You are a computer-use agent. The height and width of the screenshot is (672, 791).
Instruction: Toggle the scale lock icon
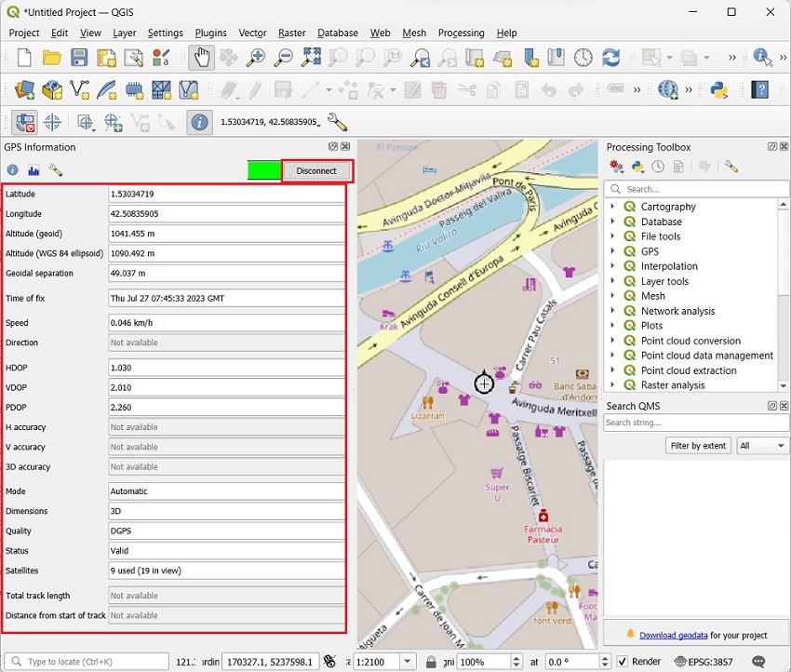(x=431, y=662)
